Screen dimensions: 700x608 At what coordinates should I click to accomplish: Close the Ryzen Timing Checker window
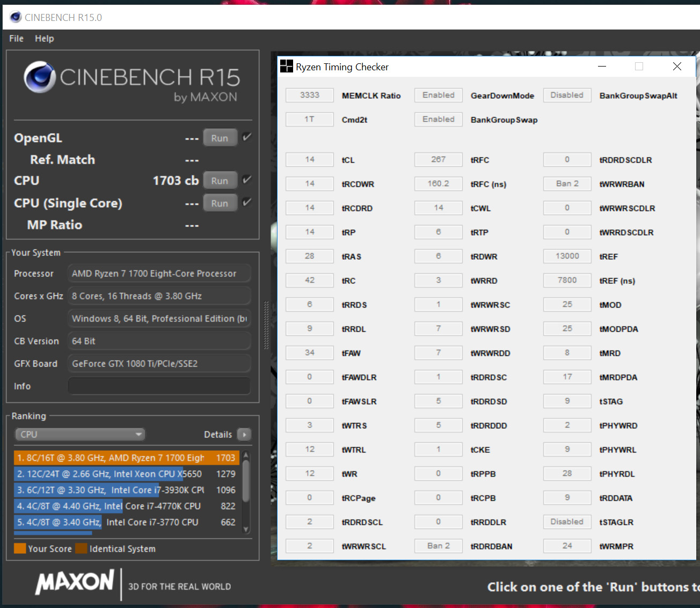click(x=677, y=67)
